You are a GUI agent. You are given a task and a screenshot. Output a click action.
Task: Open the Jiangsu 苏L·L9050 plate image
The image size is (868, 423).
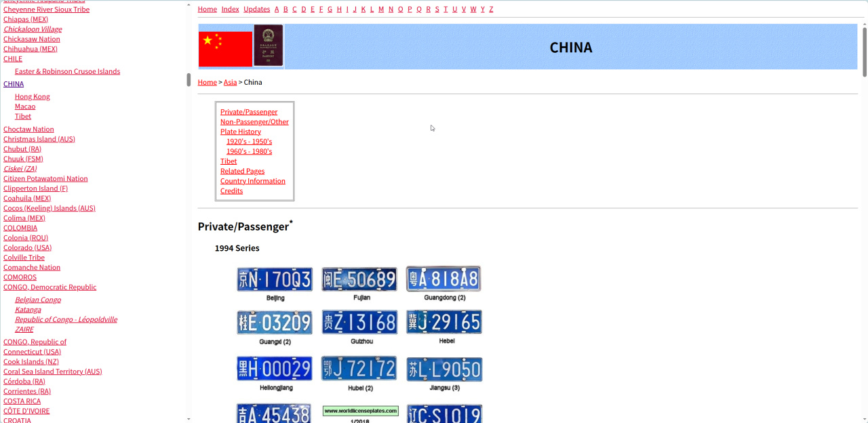click(444, 369)
